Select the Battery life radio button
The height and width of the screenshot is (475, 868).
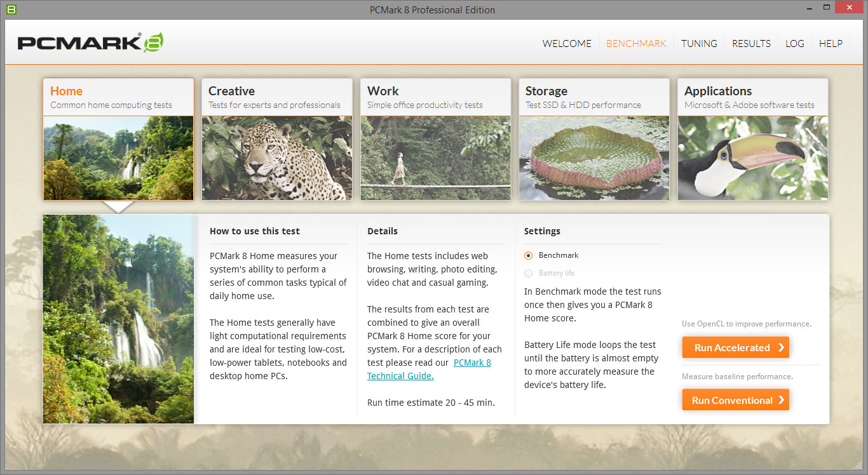pos(529,273)
